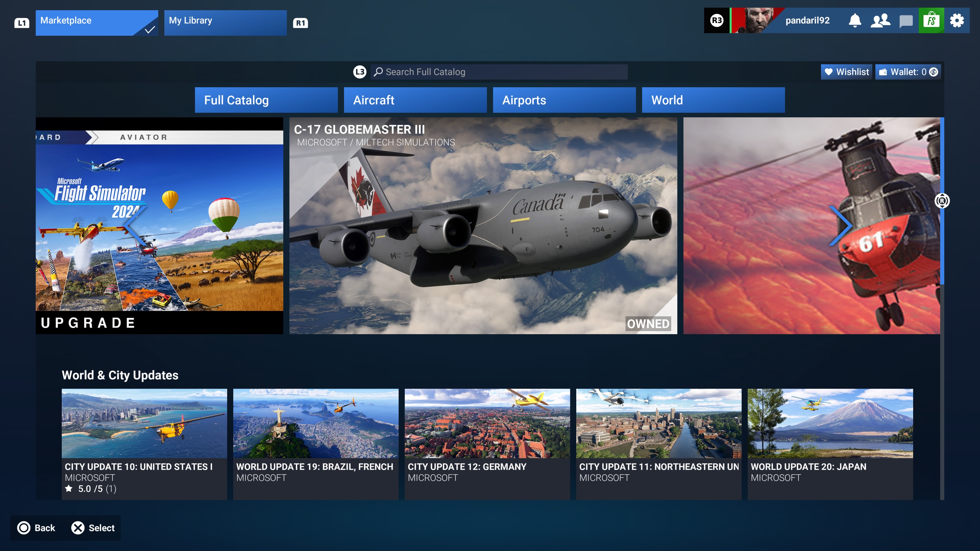
Task: Click the L1 shoulder button icon
Action: point(22,23)
